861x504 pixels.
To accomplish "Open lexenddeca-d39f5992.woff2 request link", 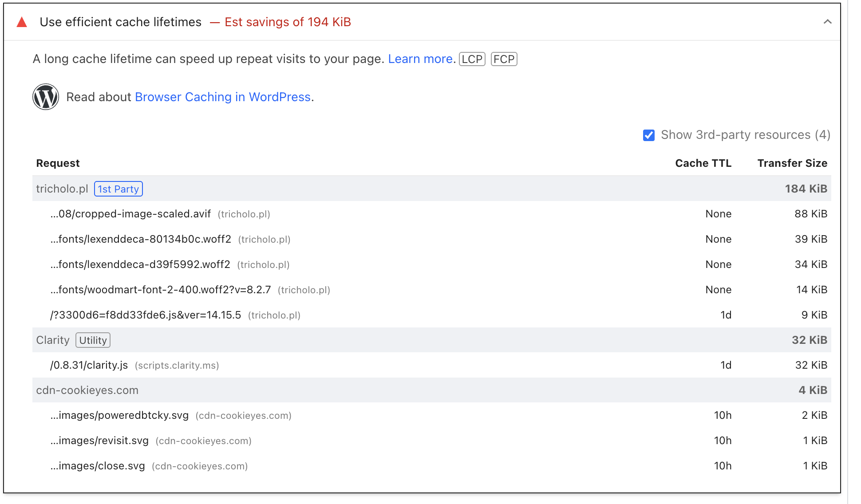I will pos(140,264).
